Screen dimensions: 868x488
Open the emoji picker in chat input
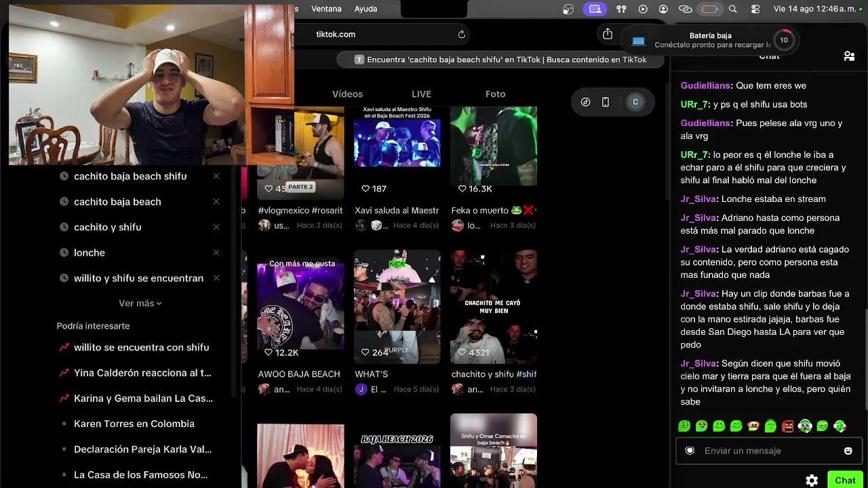pos(848,451)
